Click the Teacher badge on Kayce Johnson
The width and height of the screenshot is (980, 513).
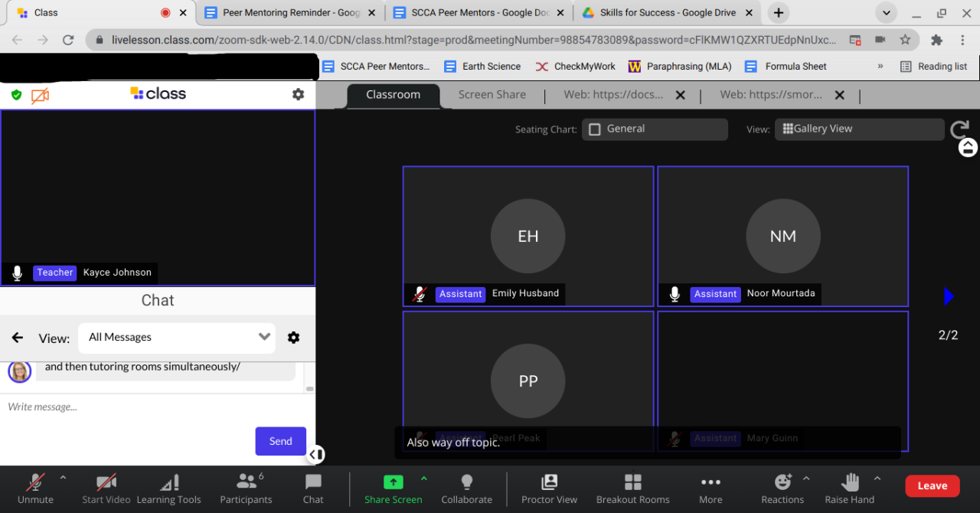tap(55, 273)
